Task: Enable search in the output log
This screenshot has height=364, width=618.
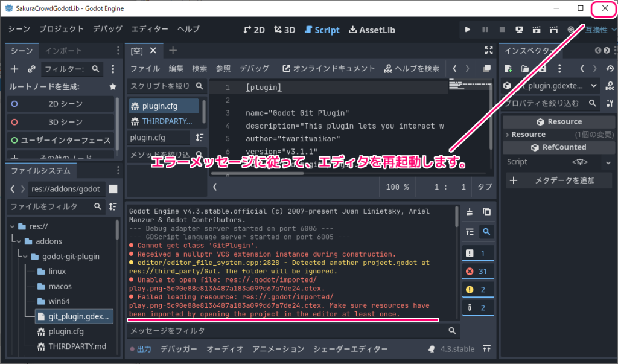Action: pyautogui.click(x=486, y=231)
